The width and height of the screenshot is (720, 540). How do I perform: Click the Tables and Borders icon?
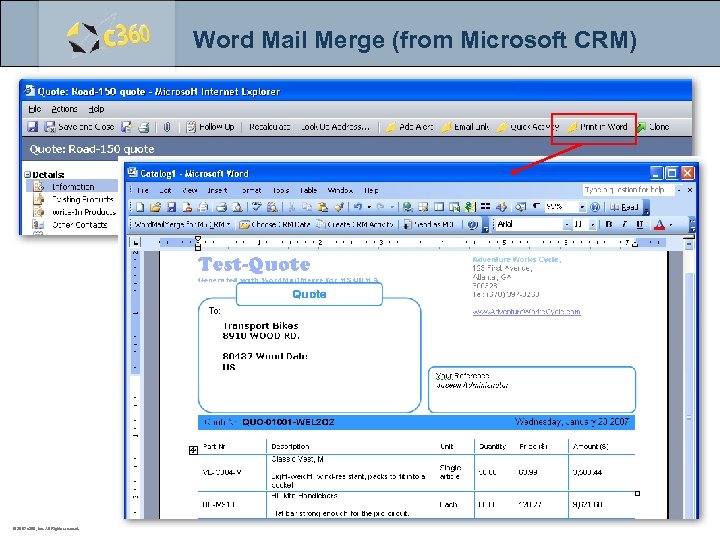423,208
